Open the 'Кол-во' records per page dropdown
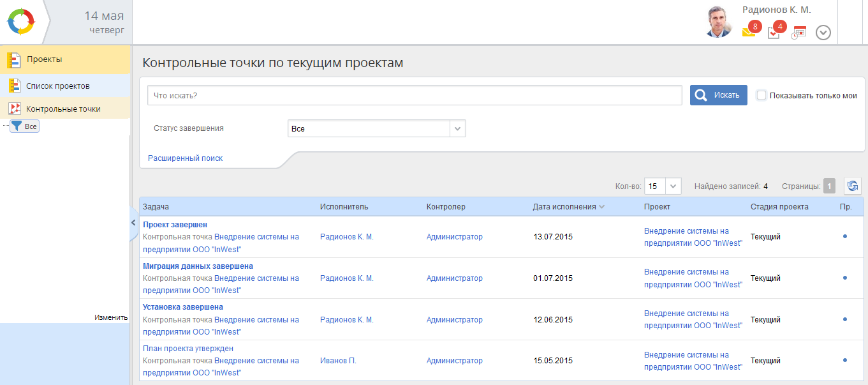This screenshot has height=385, width=868. (x=663, y=186)
